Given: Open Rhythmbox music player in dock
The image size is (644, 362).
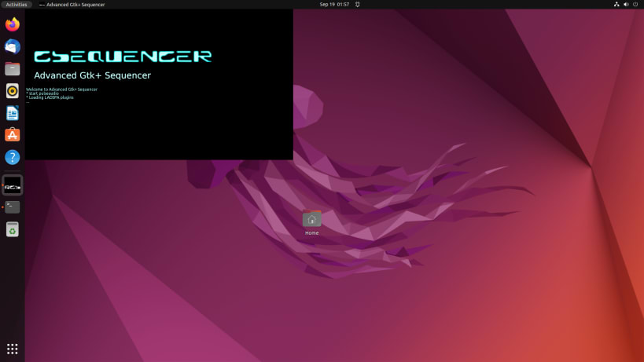Looking at the screenshot, I should [x=13, y=90].
